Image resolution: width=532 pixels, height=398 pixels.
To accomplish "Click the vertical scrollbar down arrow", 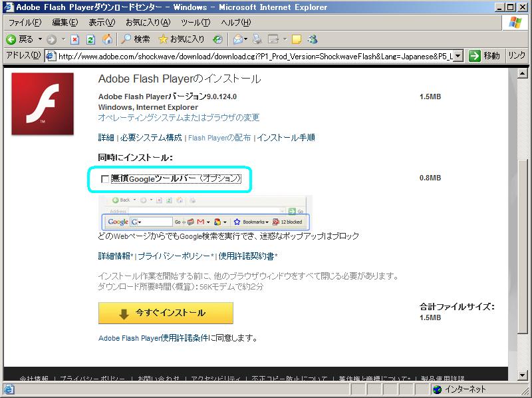I will point(523,375).
